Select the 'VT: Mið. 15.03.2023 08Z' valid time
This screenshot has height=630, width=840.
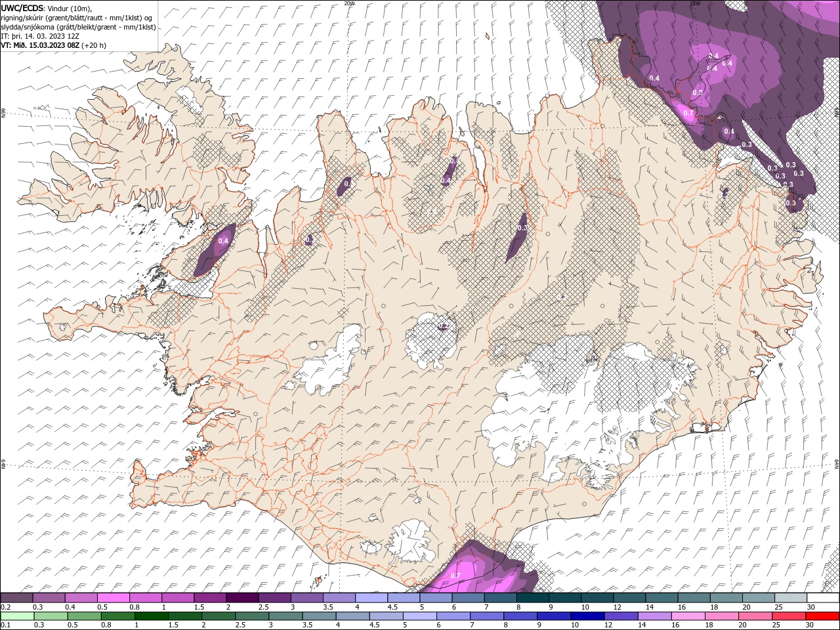[40, 45]
